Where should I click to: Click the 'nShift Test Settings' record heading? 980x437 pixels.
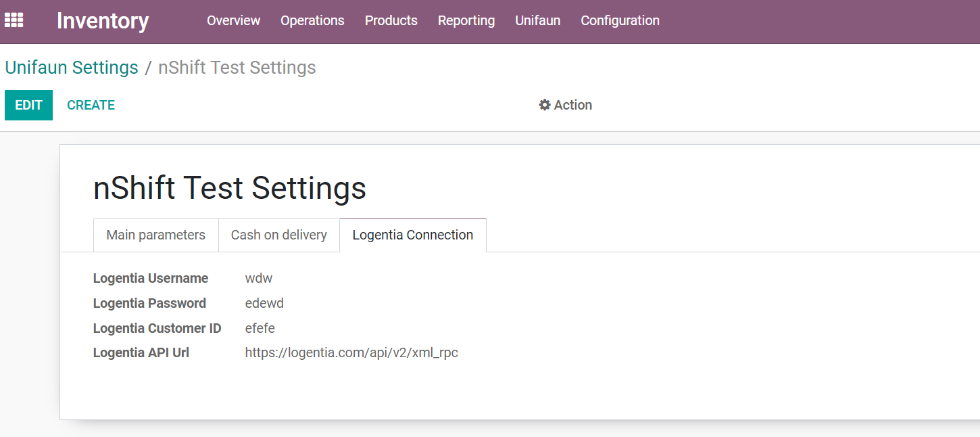230,187
